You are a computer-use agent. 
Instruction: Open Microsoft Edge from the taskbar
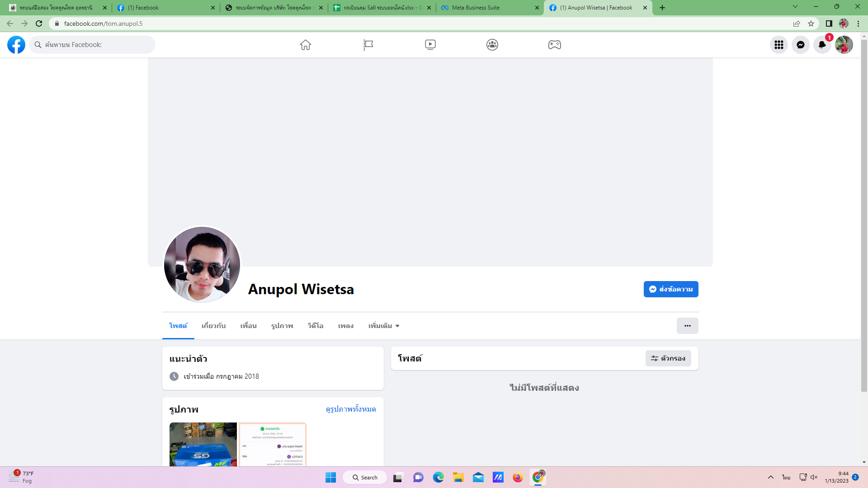438,478
